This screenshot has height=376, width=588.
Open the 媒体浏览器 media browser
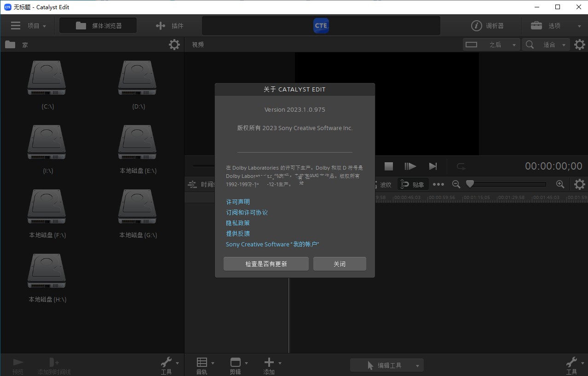(98, 26)
